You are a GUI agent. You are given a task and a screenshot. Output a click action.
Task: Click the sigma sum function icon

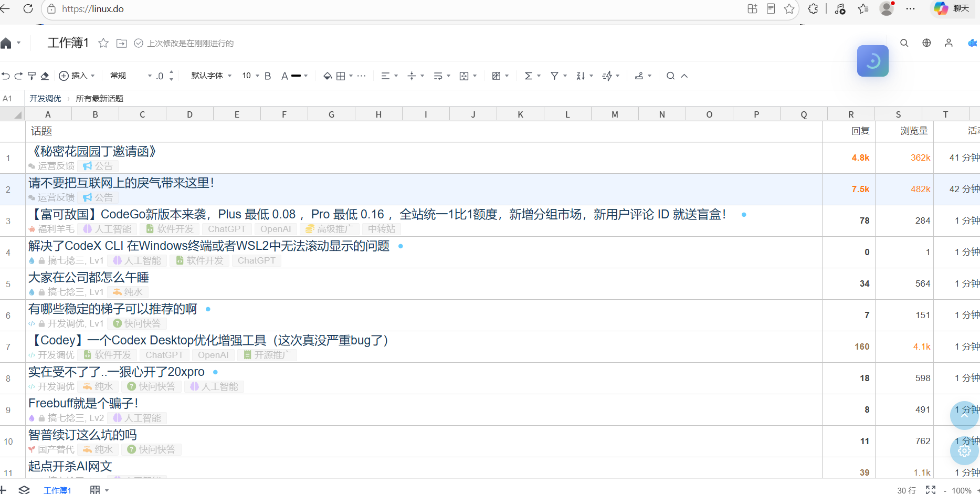click(x=529, y=76)
